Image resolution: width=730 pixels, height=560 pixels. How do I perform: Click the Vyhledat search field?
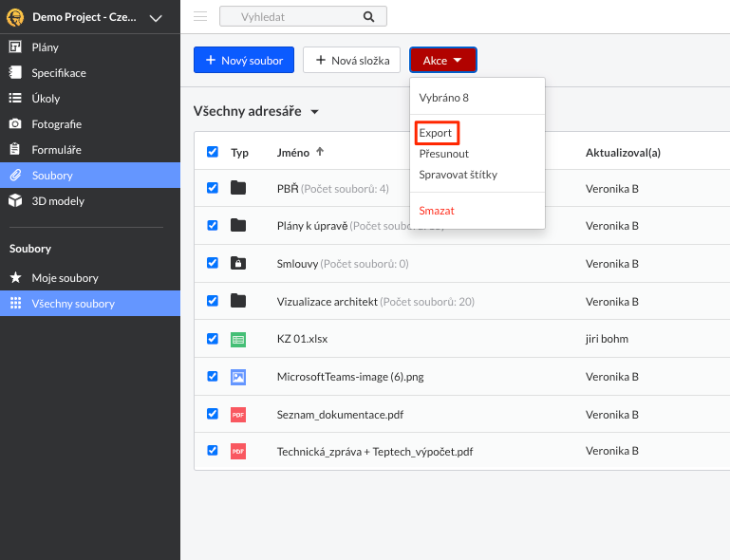[x=303, y=17]
